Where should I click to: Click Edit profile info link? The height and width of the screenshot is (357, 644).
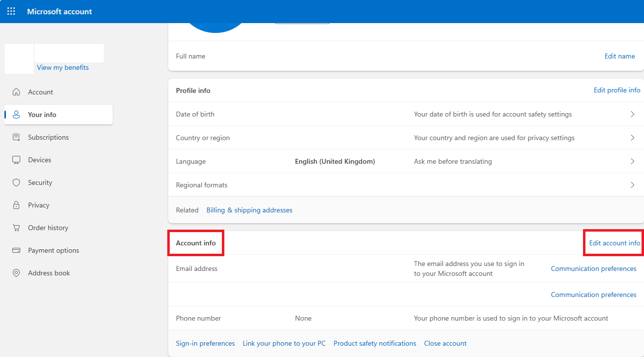pos(617,90)
